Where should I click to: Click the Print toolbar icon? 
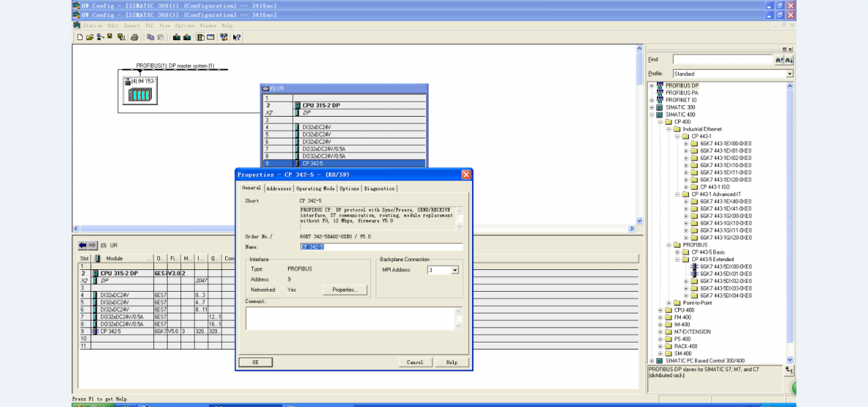pos(134,37)
